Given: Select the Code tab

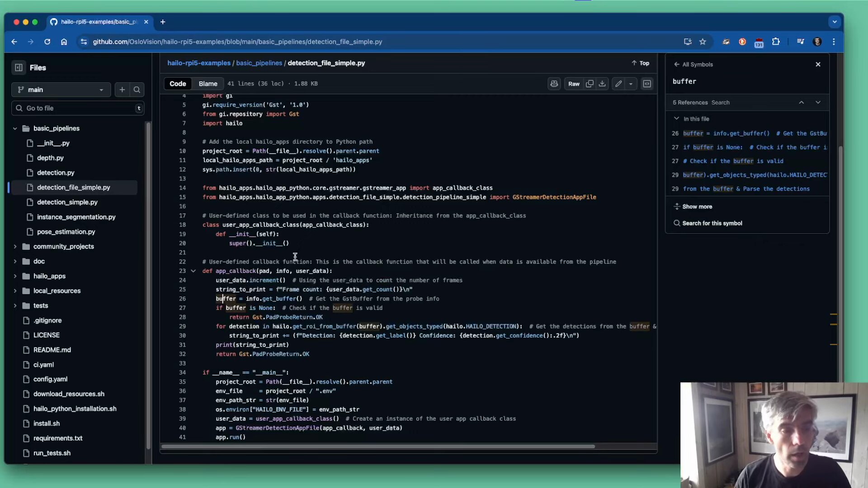Looking at the screenshot, I should [178, 84].
